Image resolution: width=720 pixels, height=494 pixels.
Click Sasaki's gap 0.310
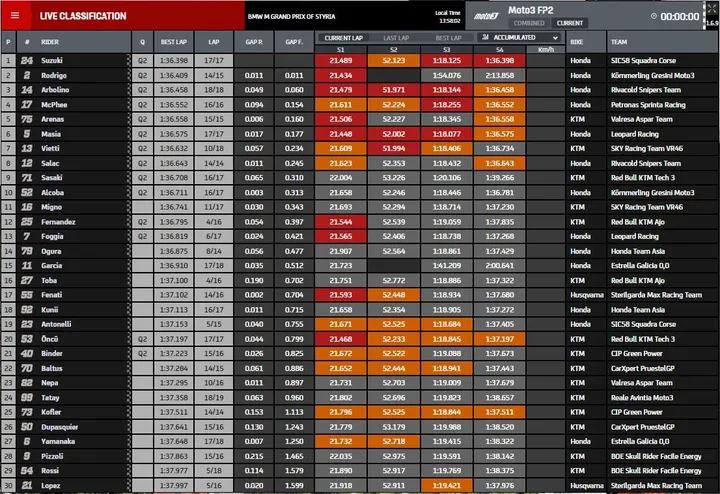(x=294, y=178)
